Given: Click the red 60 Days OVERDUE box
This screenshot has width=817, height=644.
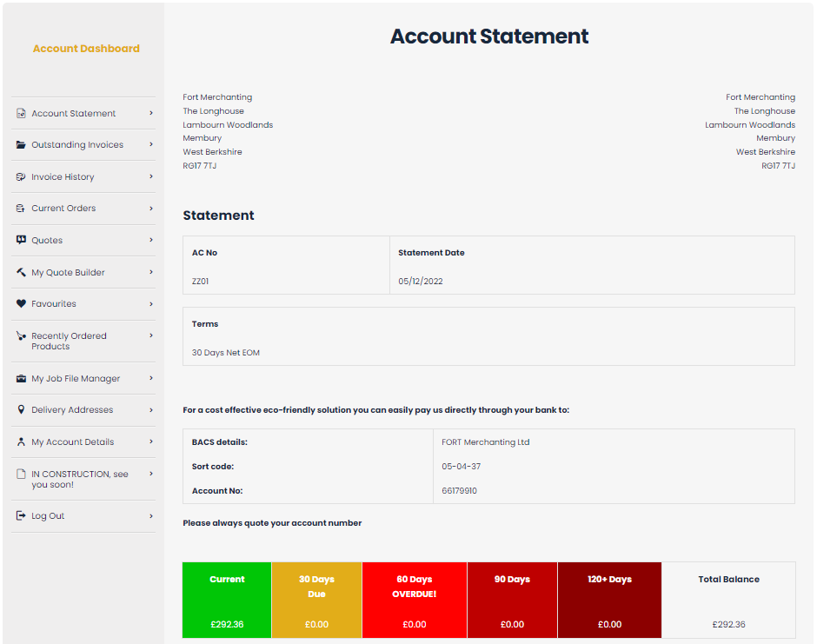Looking at the screenshot, I should 415,600.
